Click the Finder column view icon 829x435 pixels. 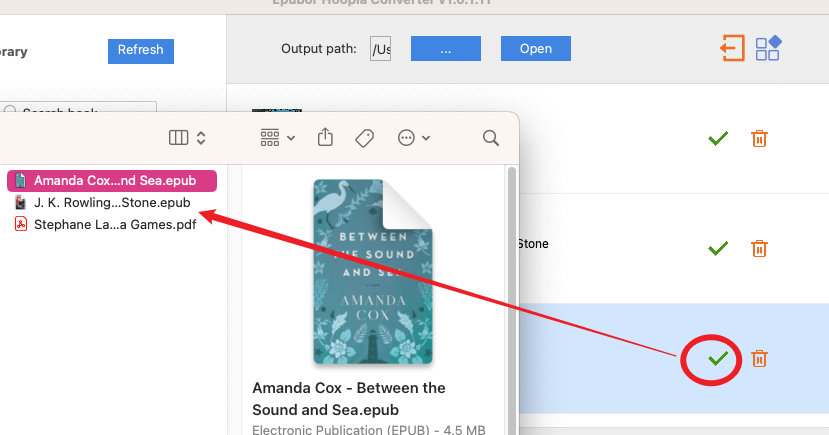[x=178, y=138]
